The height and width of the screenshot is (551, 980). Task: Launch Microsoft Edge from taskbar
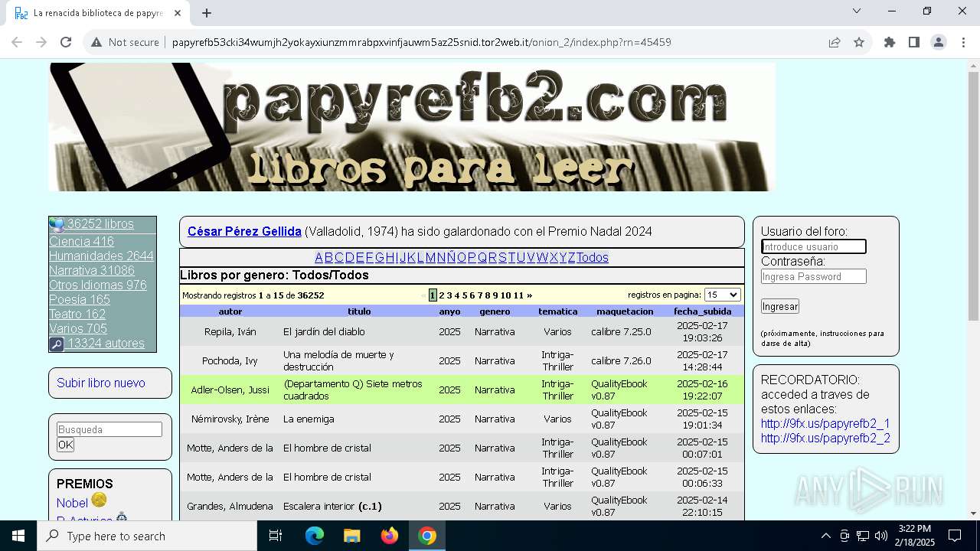(x=315, y=536)
